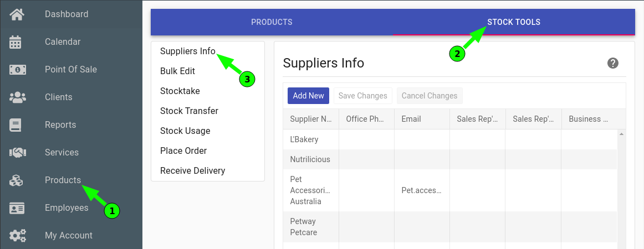Image resolution: width=644 pixels, height=249 pixels.
Task: Click the Cancel Changes button
Action: tap(429, 96)
